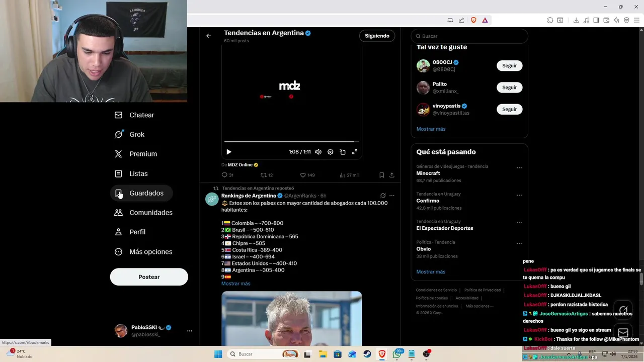This screenshot has width=644, height=362.
Task: Focus the Buscar search field on X
Action: [469, 36]
